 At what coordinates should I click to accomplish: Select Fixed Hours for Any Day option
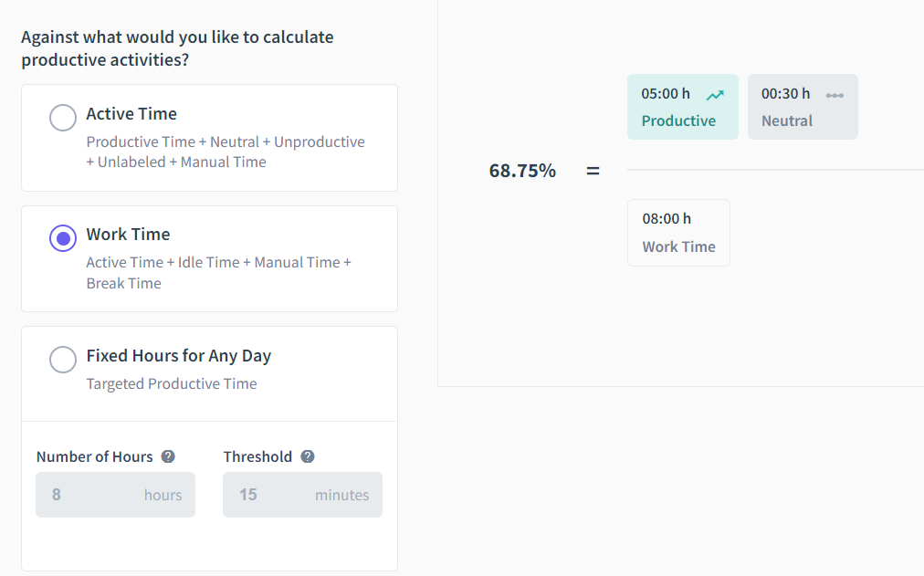[62, 359]
